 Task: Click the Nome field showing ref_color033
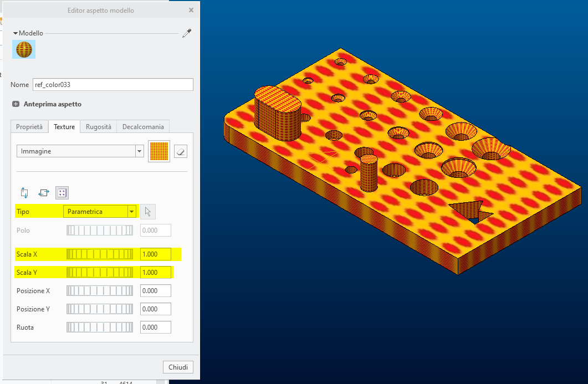(x=113, y=84)
